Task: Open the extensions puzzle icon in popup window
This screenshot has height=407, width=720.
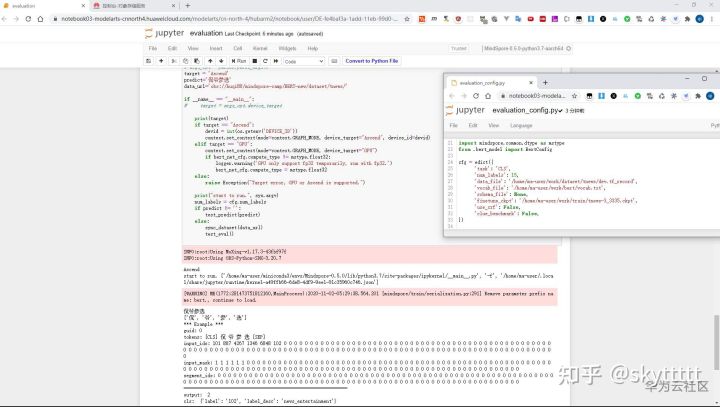Action: click(698, 96)
